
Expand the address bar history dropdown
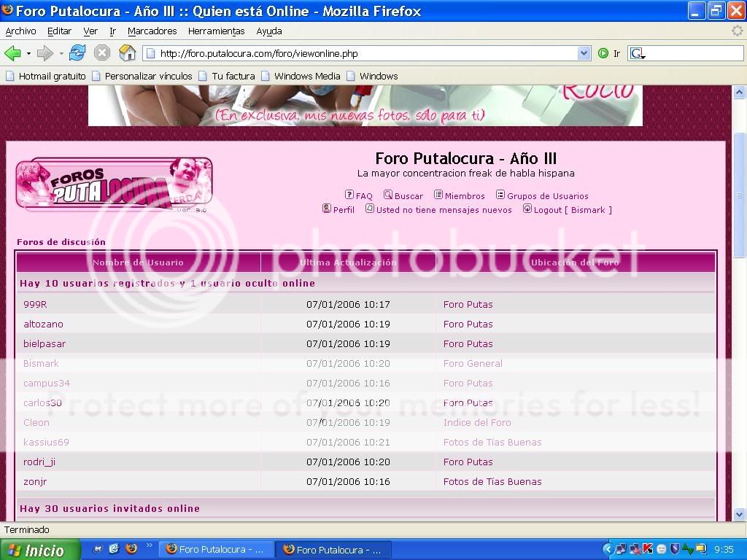[584, 53]
